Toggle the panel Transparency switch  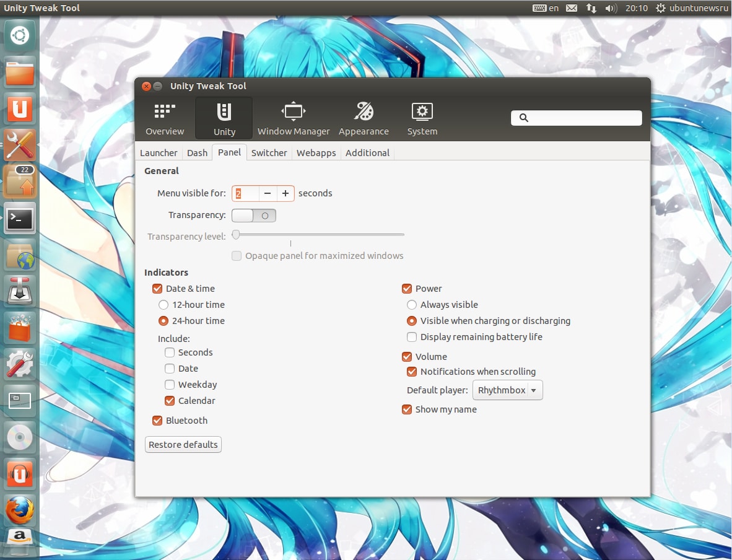[253, 216]
